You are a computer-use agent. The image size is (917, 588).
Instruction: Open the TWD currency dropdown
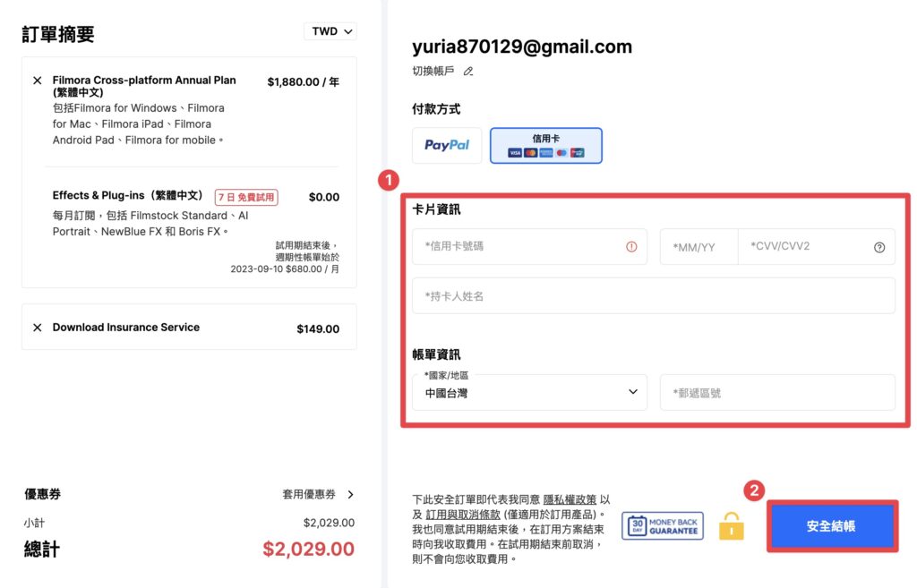[330, 31]
